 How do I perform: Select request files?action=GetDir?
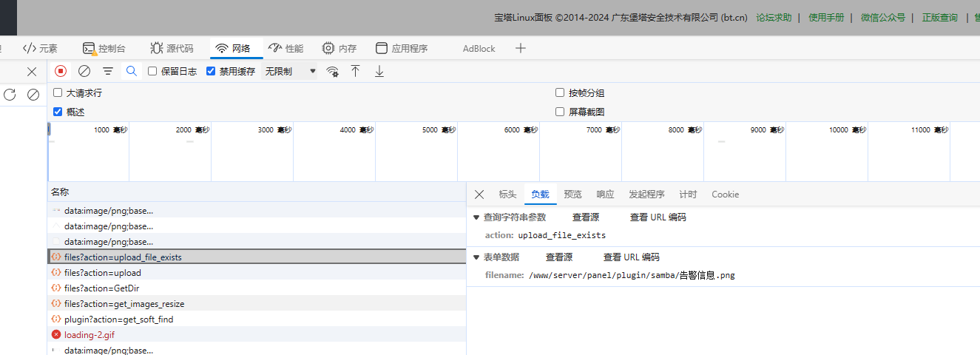[x=257, y=288]
